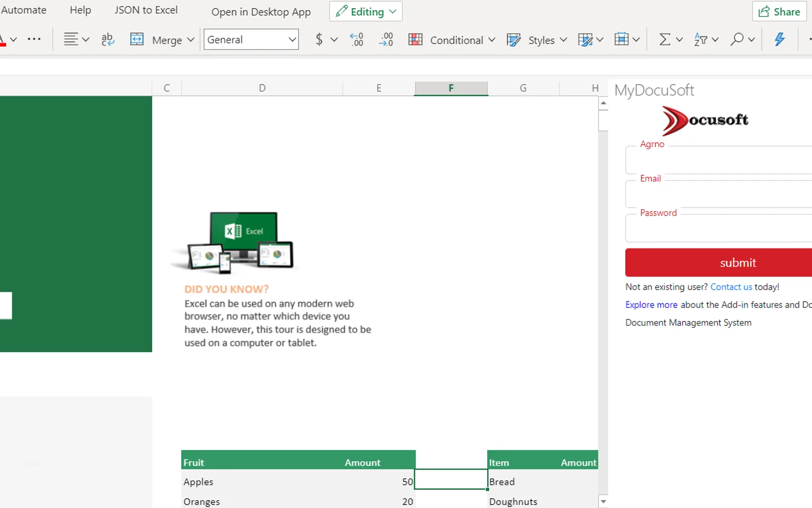Click the Find magnifier icon
The height and width of the screenshot is (508, 812).
(737, 39)
